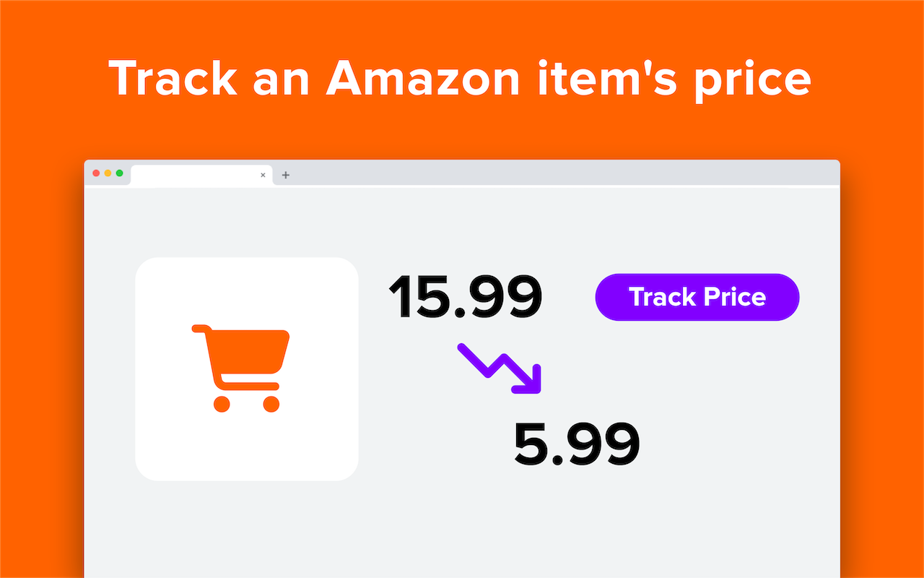The height and width of the screenshot is (578, 924).
Task: Click the word "price" in the headline
Action: [x=753, y=81]
